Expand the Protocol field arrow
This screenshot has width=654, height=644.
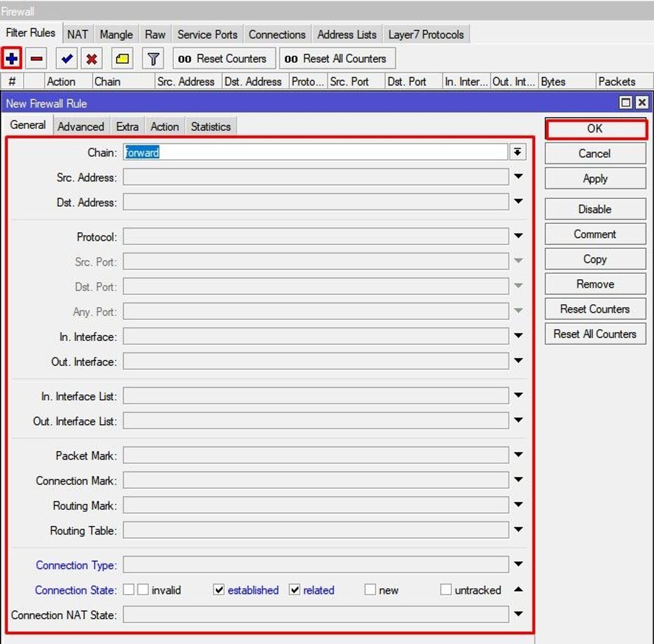coord(518,236)
